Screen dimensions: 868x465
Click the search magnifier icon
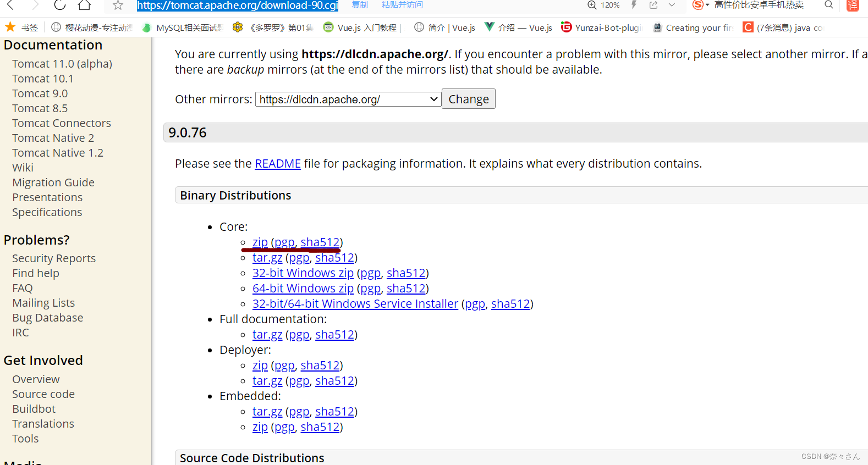829,5
